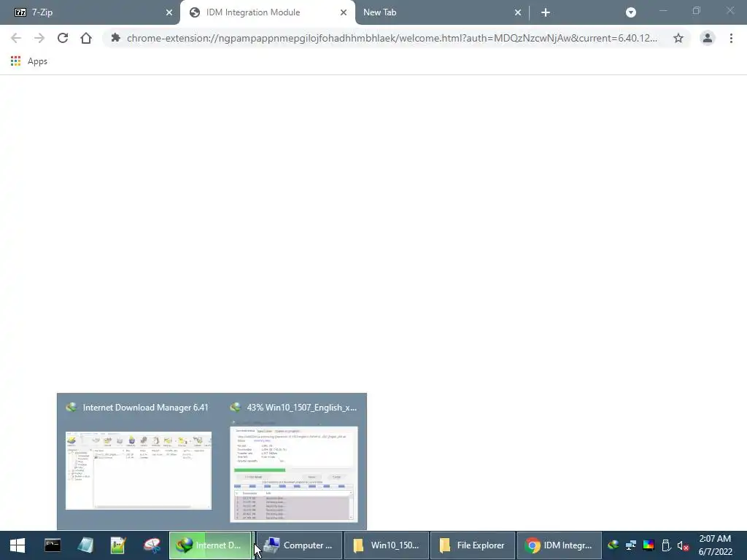
Task: Launch Command Prompt from the taskbar
Action: click(53, 545)
